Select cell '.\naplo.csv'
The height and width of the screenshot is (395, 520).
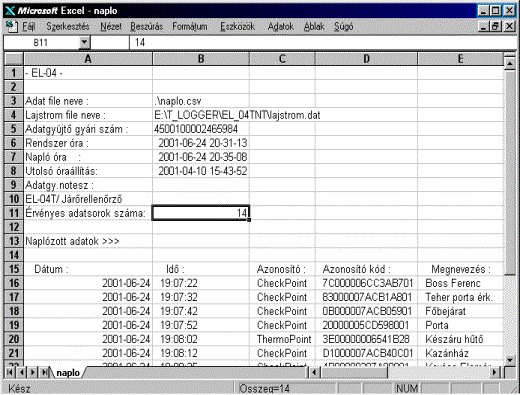tap(201, 101)
